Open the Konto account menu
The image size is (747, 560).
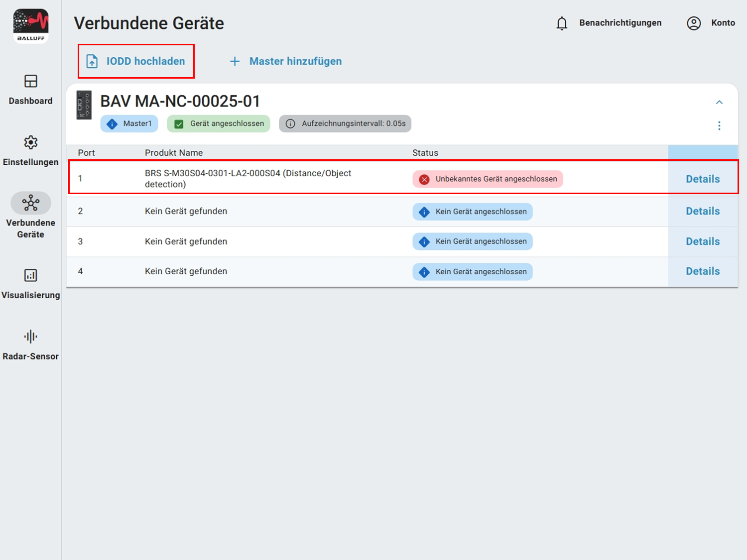711,23
